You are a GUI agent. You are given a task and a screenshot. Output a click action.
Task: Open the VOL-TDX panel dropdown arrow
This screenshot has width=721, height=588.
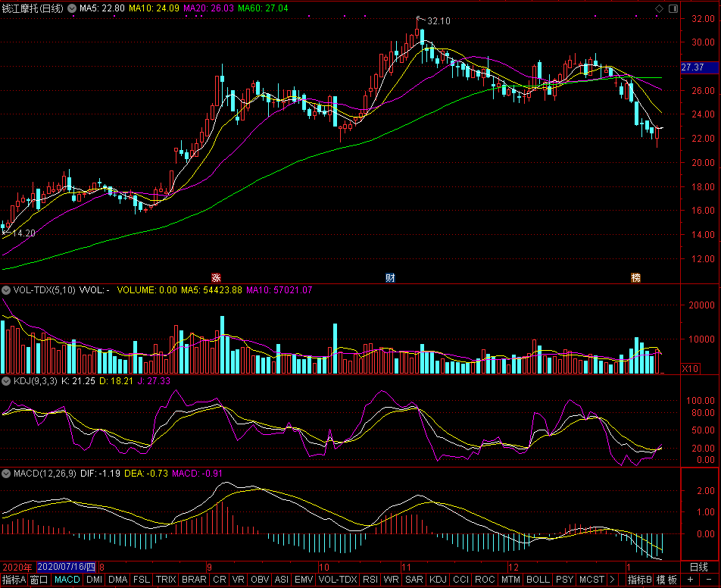click(x=6, y=289)
